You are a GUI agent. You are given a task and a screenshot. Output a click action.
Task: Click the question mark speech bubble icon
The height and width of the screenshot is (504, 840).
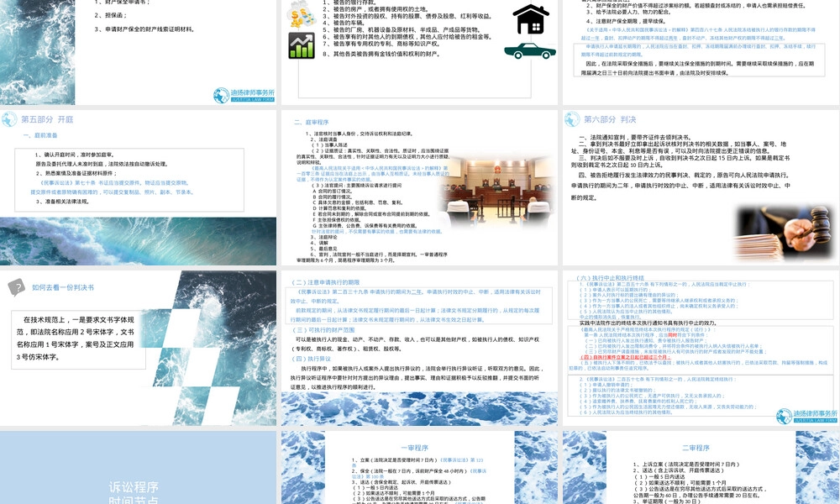(x=17, y=287)
